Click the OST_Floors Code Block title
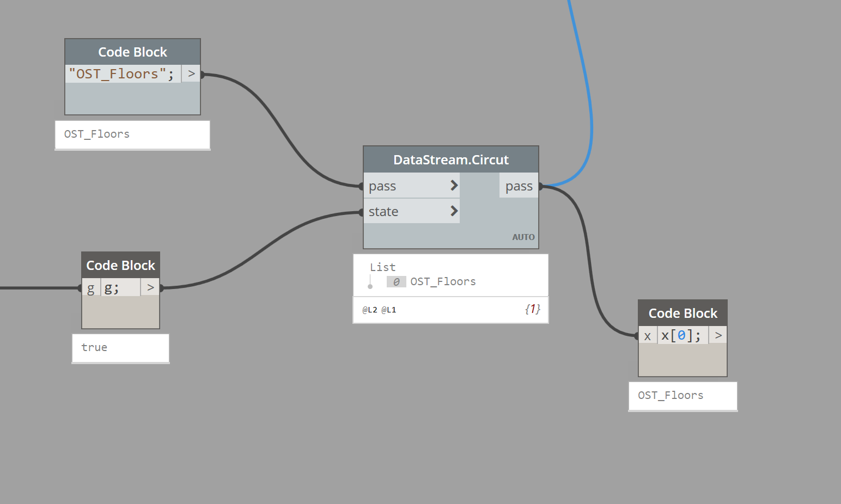Image resolution: width=841 pixels, height=504 pixels. point(132,52)
